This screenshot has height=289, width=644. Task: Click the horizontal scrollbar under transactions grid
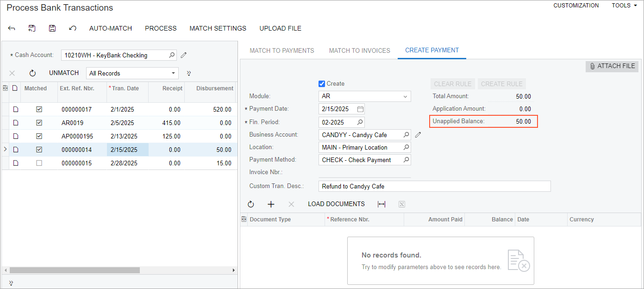(74, 270)
